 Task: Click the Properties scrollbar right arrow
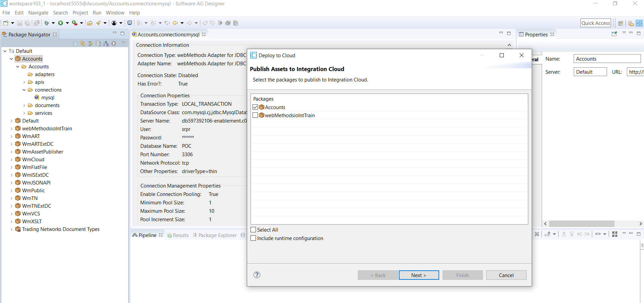point(641,224)
